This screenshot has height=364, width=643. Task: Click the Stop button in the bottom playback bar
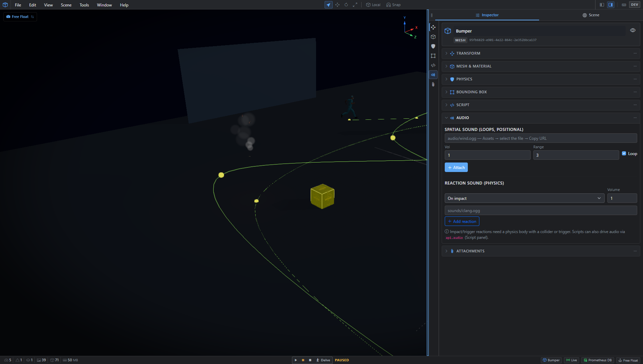click(310, 360)
